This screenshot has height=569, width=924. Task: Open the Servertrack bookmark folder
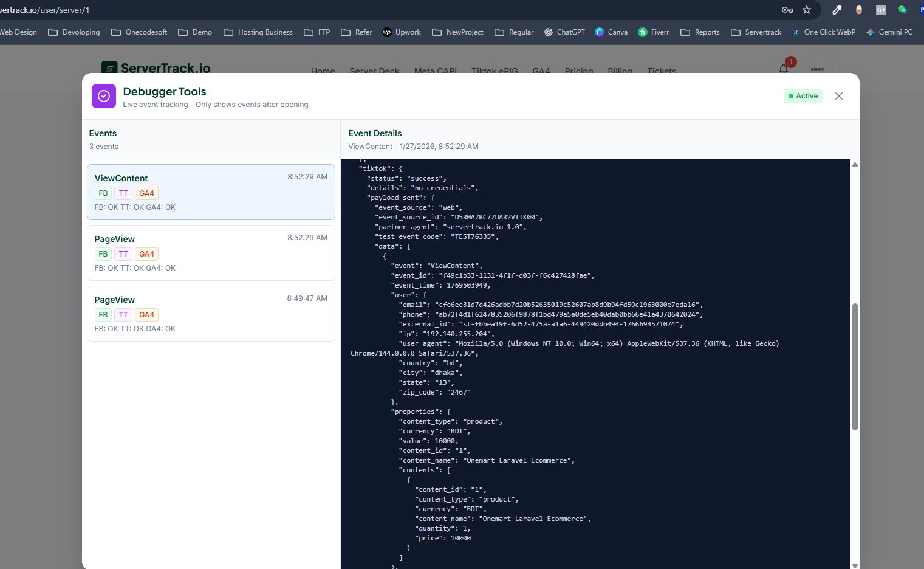pyautogui.click(x=756, y=32)
